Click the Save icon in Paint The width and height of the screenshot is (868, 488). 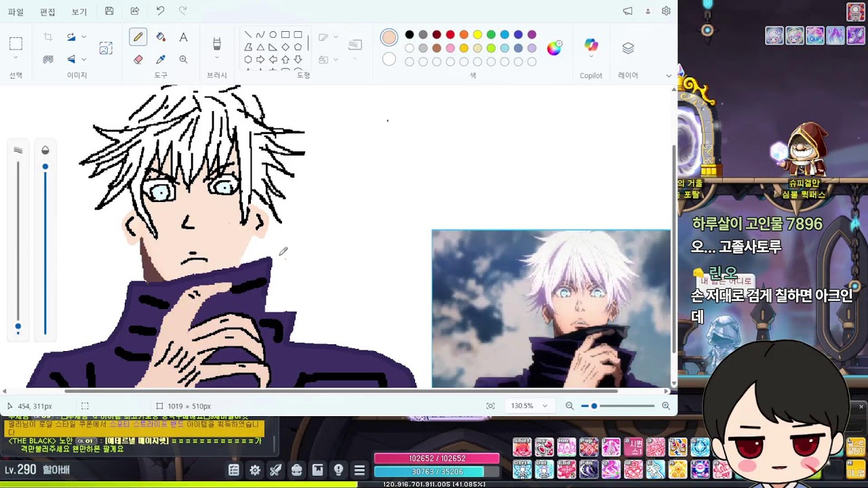[x=109, y=11]
